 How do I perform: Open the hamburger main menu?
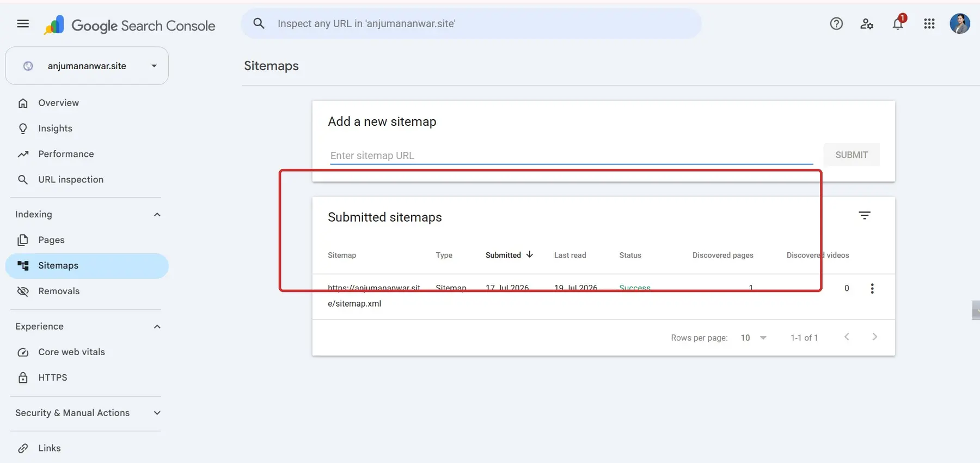[x=23, y=23]
